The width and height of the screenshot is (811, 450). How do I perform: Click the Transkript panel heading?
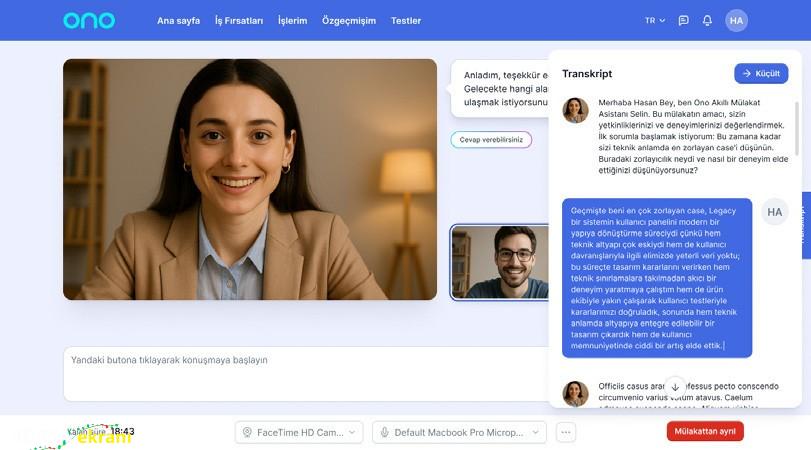587,73
